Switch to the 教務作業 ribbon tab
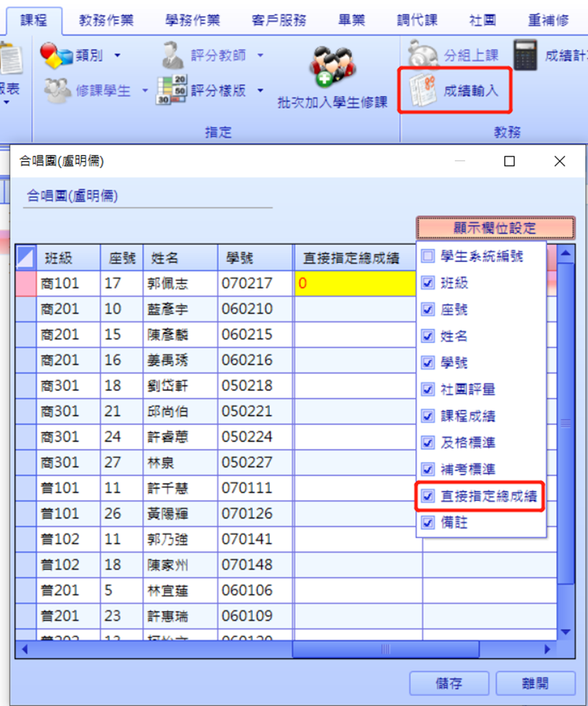 pos(106,20)
